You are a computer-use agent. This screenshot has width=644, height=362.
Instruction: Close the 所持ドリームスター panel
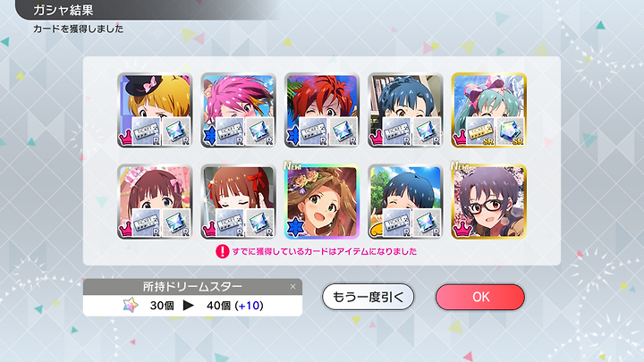click(x=292, y=287)
